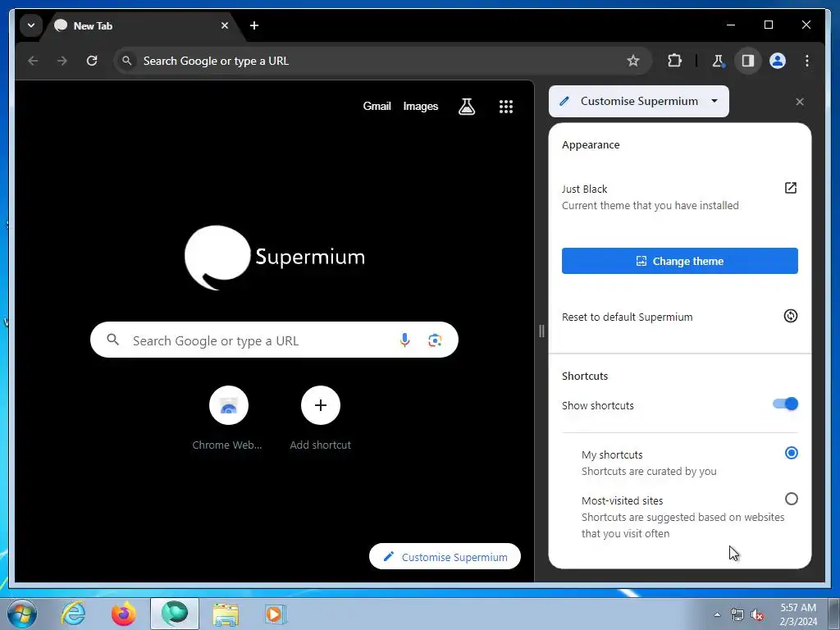Select the New Tab tab
The image size is (840, 630).
pyautogui.click(x=142, y=25)
